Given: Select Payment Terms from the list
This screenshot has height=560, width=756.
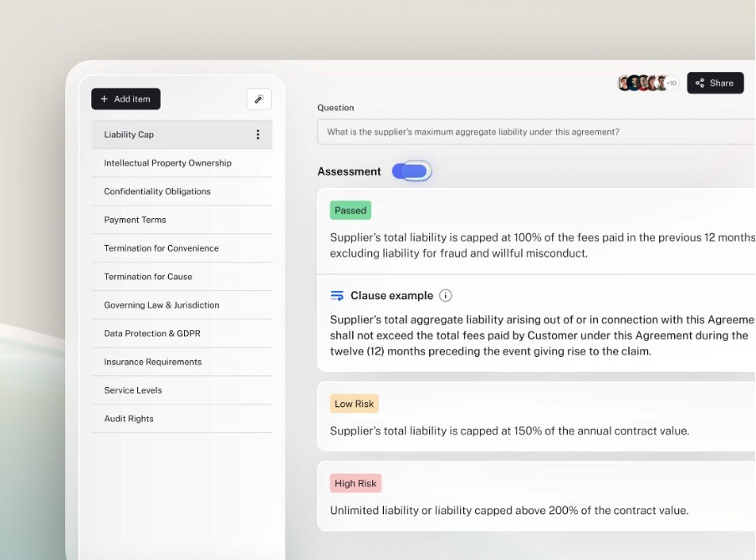Looking at the screenshot, I should pos(135,220).
